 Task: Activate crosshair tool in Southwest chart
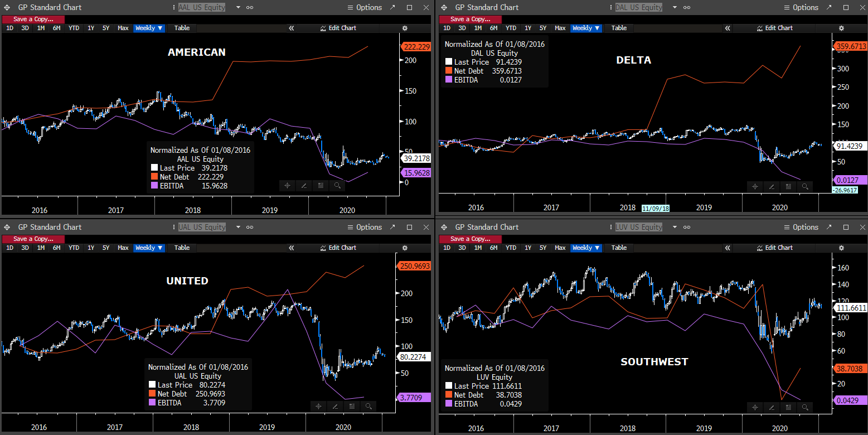754,407
